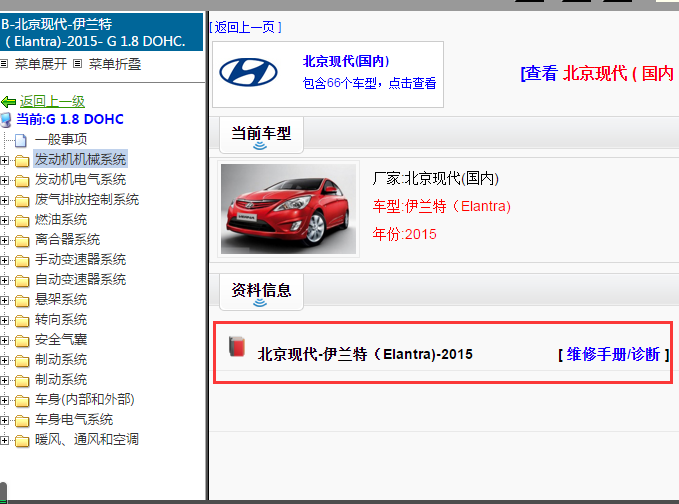Open 北京现代-伊兰特(Elantra)-2015 manual entry

(365, 354)
